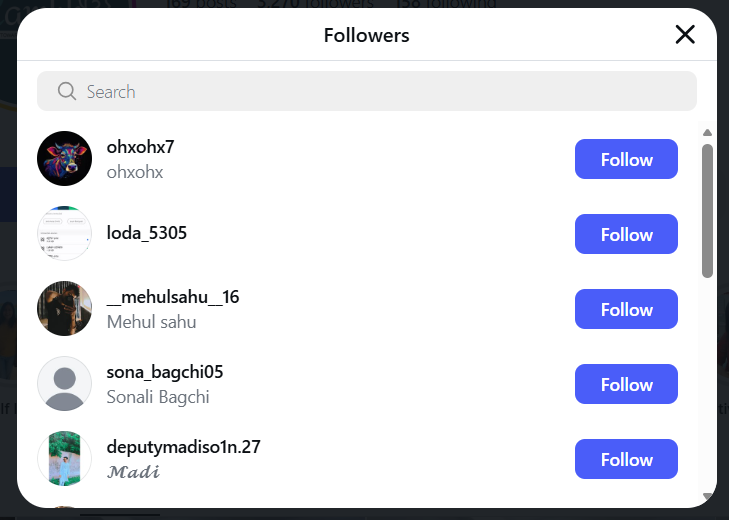This screenshot has height=520, width=729.
Task: Open loda_5305's profile picture
Action: click(x=64, y=234)
